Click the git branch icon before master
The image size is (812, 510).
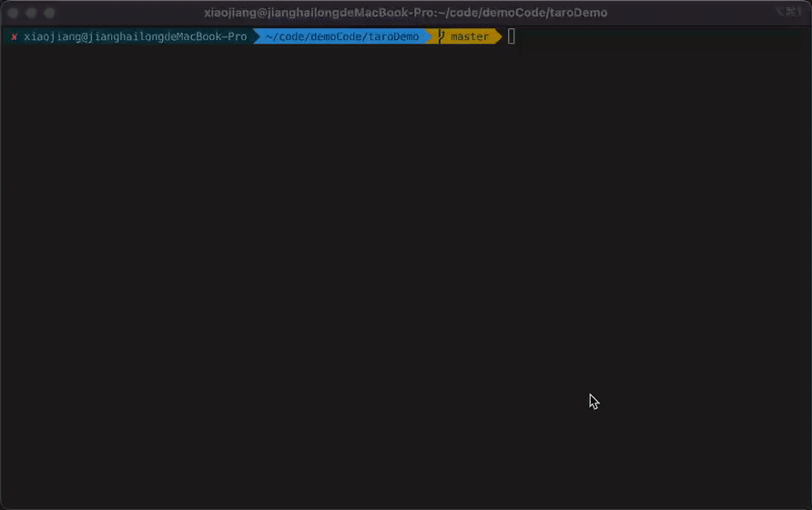442,36
